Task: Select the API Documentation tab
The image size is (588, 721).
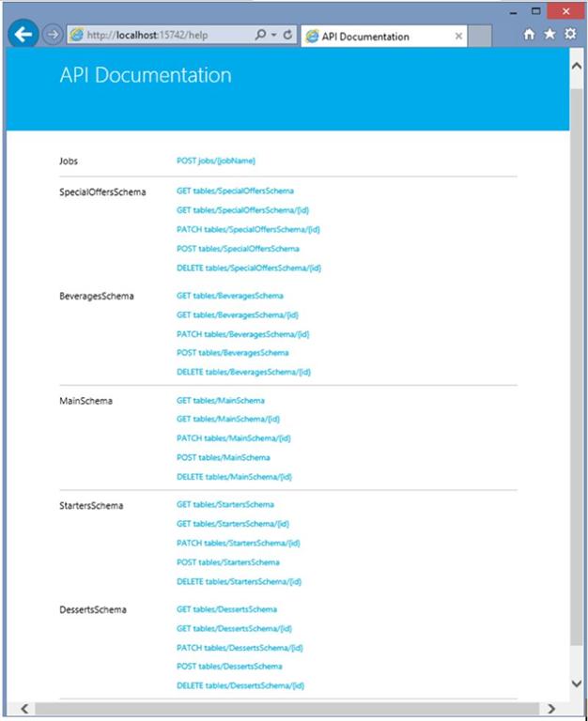Action: 384,37
